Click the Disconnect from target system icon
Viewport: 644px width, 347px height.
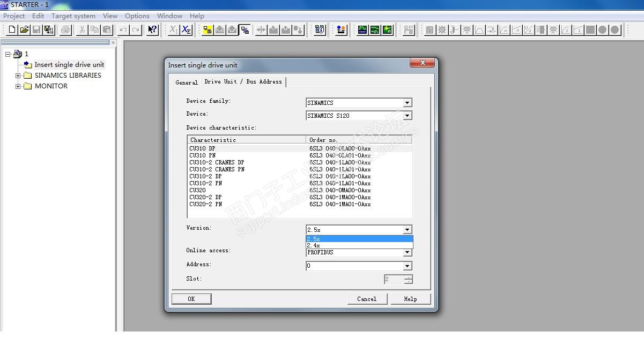[245, 29]
